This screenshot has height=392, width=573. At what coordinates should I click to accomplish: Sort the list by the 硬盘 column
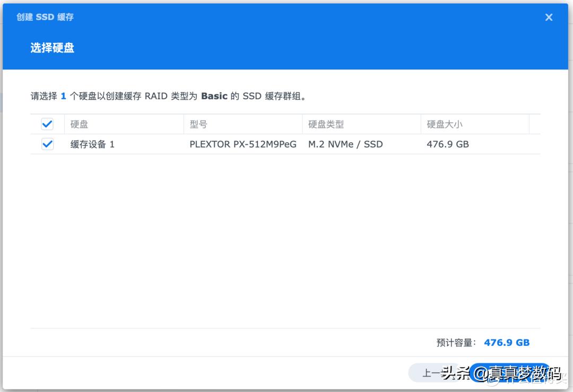(x=79, y=124)
